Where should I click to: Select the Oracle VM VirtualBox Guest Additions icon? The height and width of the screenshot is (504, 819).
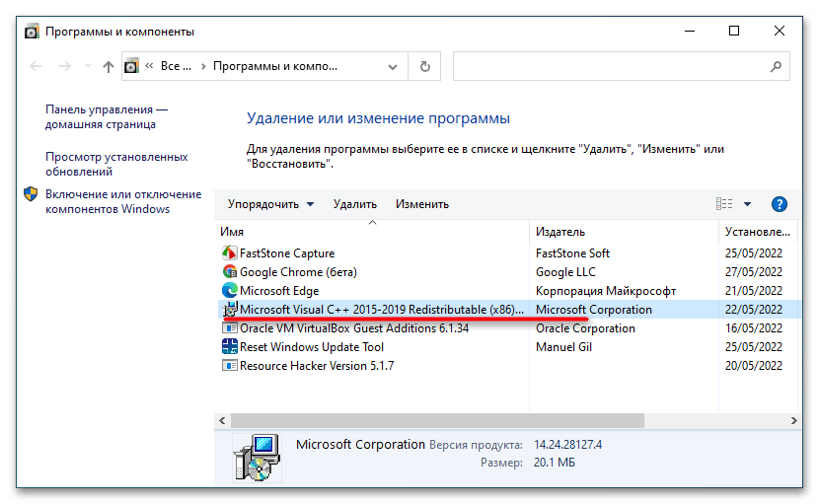click(x=231, y=328)
